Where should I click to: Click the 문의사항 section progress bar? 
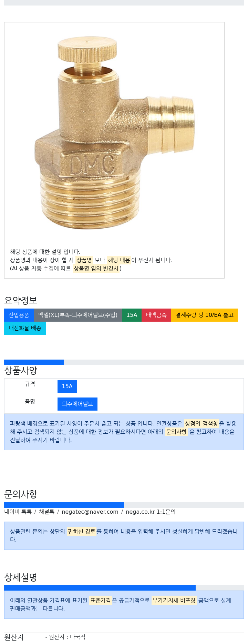click(x=64, y=505)
